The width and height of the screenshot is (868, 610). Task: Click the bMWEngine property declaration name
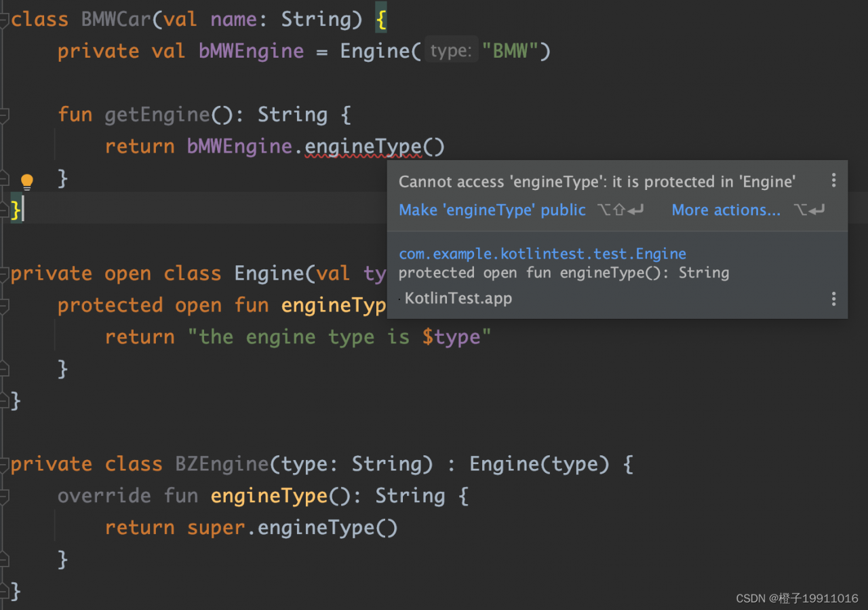(x=251, y=52)
